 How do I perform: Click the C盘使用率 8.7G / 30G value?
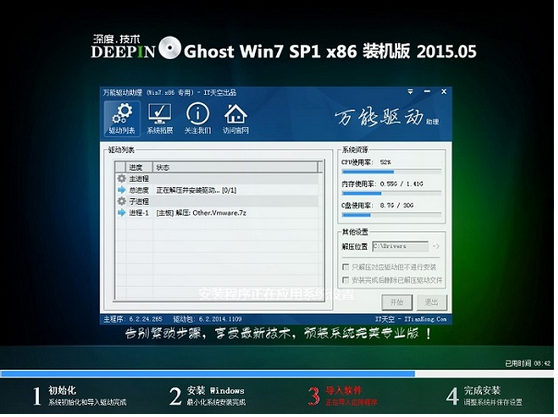tap(396, 206)
